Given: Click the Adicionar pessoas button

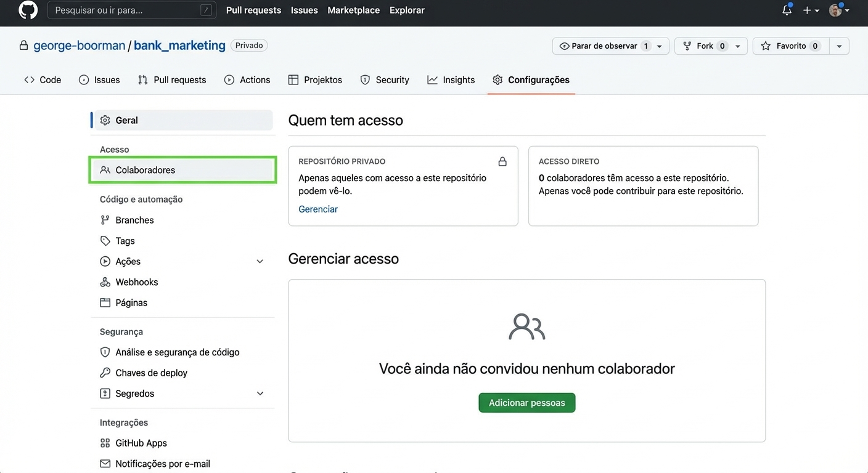Looking at the screenshot, I should click(526, 402).
